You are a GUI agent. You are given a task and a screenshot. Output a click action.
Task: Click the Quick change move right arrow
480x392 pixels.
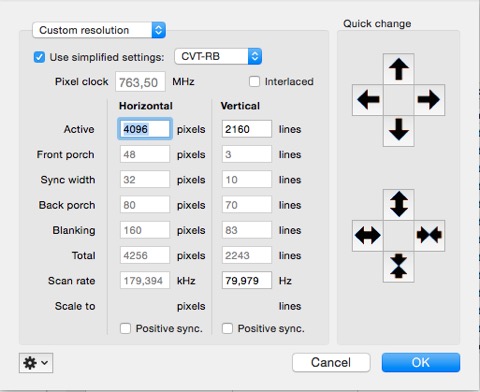[x=429, y=100]
